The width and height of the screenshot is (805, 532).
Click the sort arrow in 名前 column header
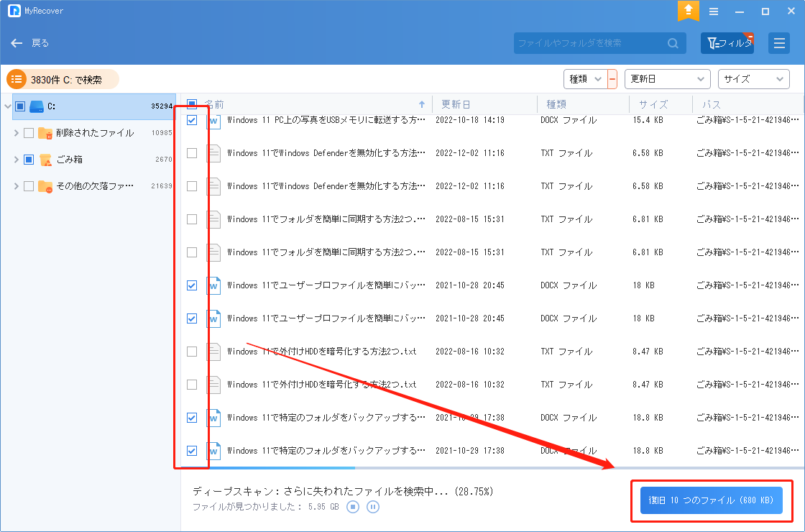(422, 104)
